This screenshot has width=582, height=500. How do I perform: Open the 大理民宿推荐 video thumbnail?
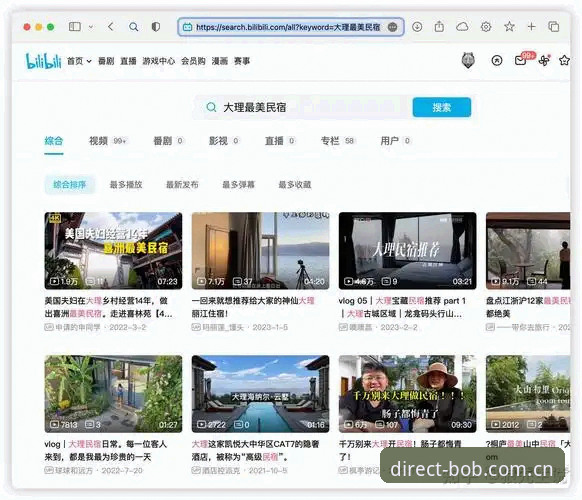pos(408,251)
